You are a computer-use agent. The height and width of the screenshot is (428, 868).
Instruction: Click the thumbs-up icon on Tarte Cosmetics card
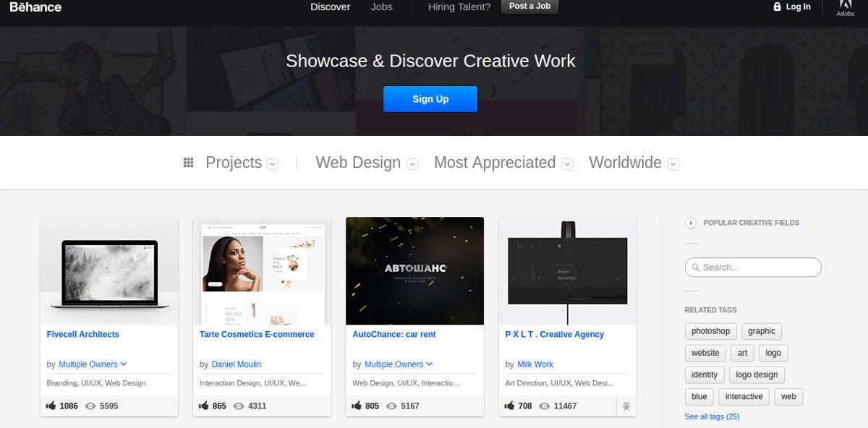[x=204, y=406]
